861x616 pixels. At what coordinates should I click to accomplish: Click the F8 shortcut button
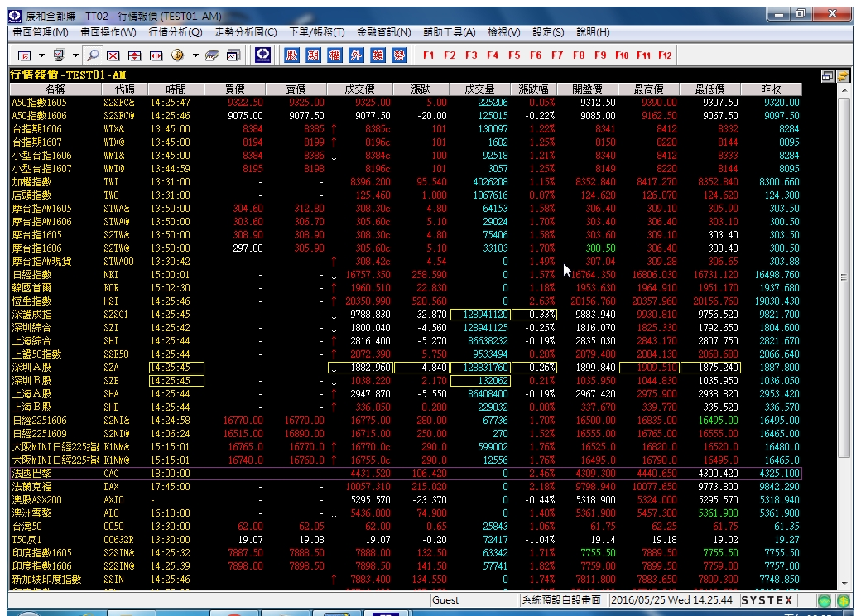[x=579, y=55]
